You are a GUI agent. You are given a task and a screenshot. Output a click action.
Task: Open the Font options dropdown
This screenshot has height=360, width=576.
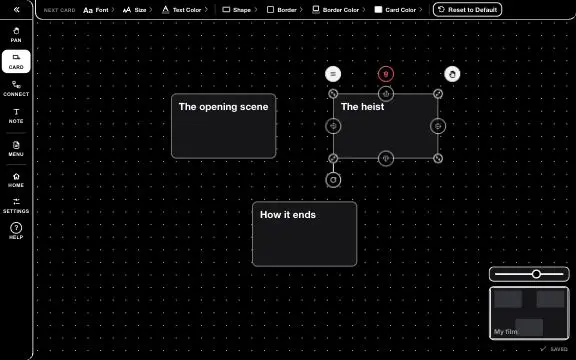click(x=99, y=10)
